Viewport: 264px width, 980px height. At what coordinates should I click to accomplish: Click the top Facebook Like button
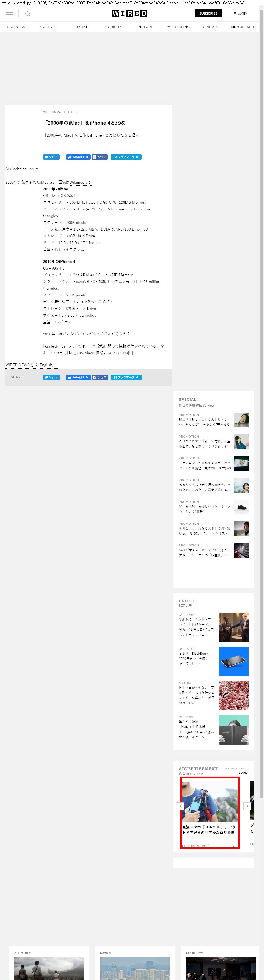point(78,157)
